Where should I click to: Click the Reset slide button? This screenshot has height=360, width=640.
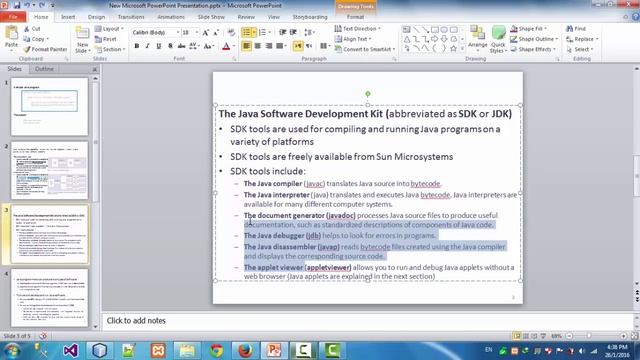tap(106, 39)
